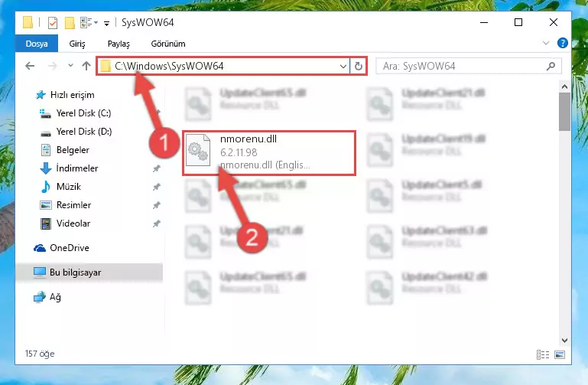Click the pin icon next to Müzik
The height and width of the screenshot is (385, 588).
coord(157,187)
